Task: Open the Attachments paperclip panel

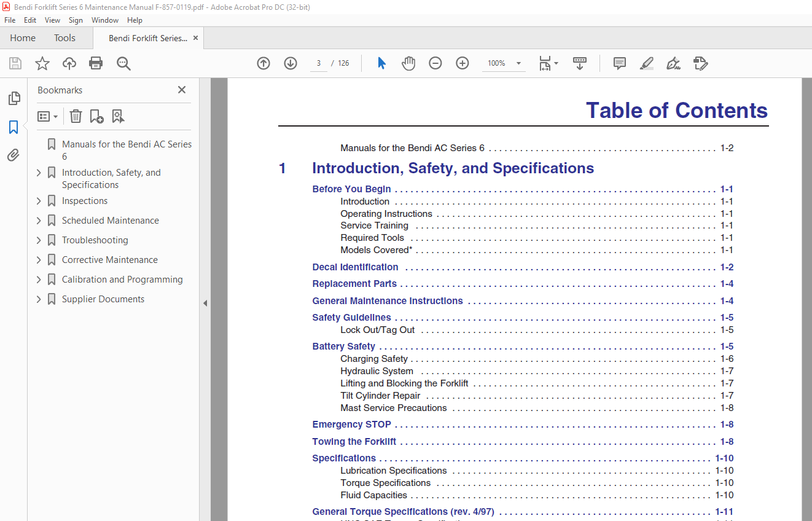Action: 14,155
